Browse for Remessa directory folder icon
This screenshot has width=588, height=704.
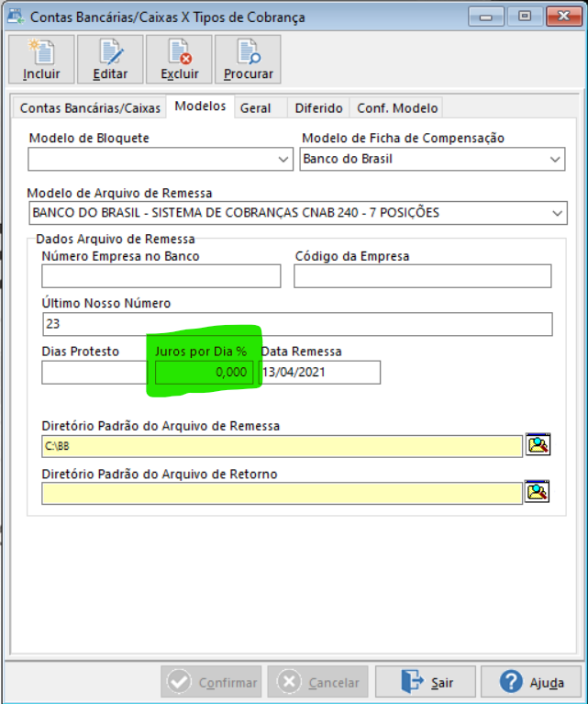point(538,445)
